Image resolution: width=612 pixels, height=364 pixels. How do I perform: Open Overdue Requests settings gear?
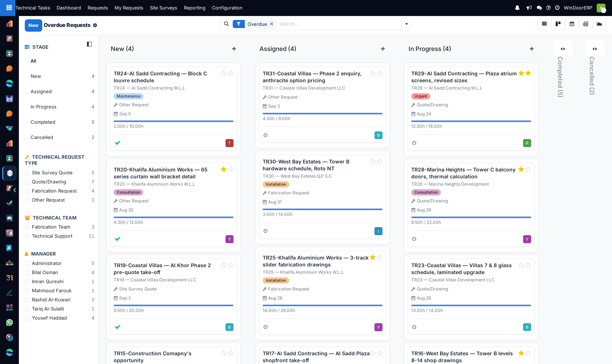95,25
